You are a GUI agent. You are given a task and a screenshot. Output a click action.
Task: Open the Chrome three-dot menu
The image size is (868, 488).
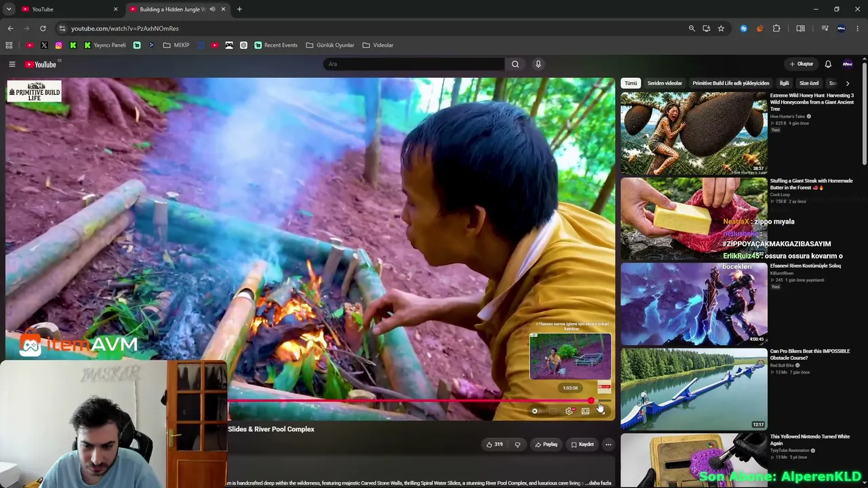coord(858,28)
